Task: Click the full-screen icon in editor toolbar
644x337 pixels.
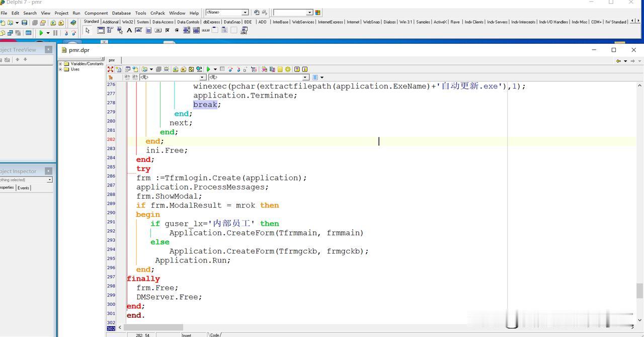Action: tap(111, 69)
